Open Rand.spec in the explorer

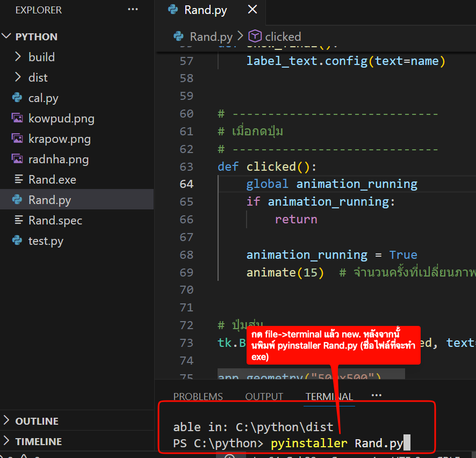(x=55, y=221)
